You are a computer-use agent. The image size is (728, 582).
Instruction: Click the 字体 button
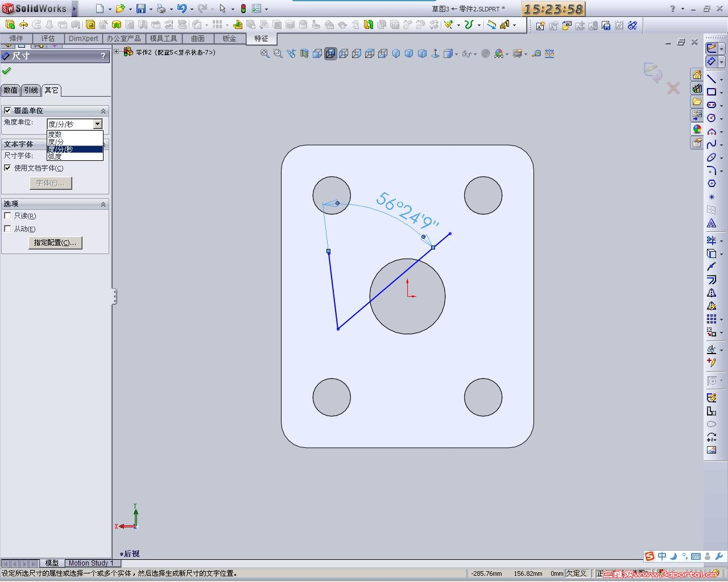click(x=51, y=183)
